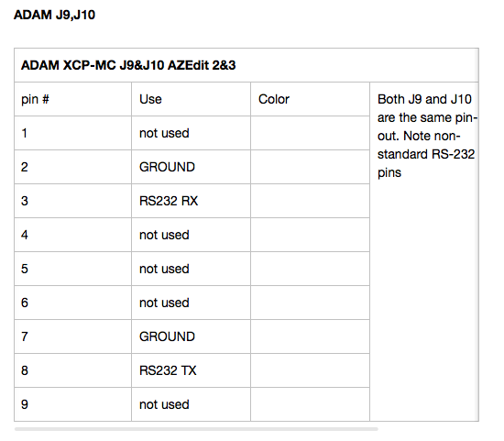Click the not used cell for pin 4
The height and width of the screenshot is (441, 504).
pos(191,235)
